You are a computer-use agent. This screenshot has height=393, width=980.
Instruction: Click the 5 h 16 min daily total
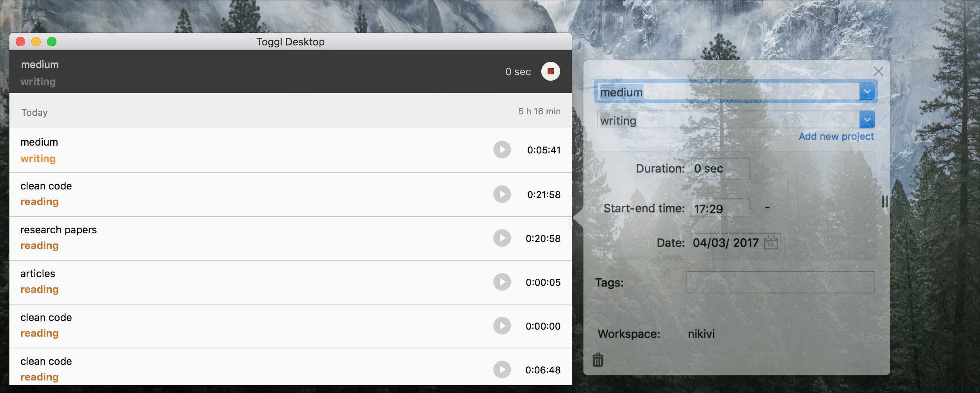coord(539,111)
